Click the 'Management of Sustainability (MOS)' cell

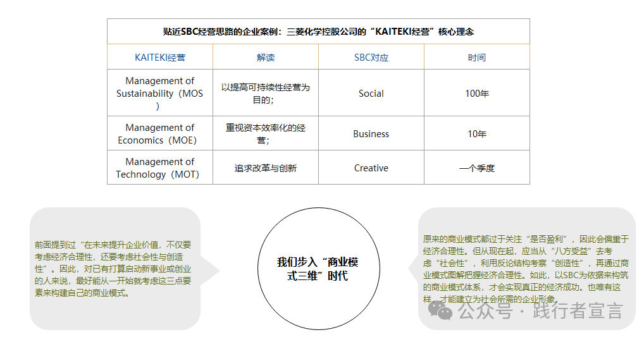[x=160, y=93]
